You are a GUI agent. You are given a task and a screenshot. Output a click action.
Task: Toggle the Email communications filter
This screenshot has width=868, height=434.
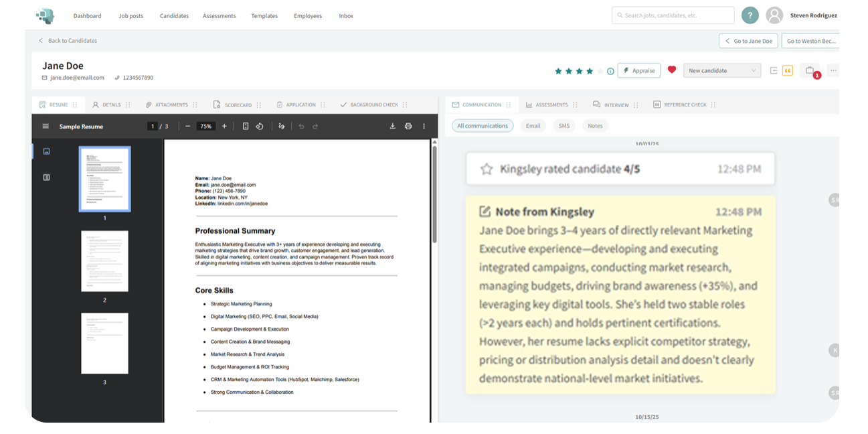point(533,125)
